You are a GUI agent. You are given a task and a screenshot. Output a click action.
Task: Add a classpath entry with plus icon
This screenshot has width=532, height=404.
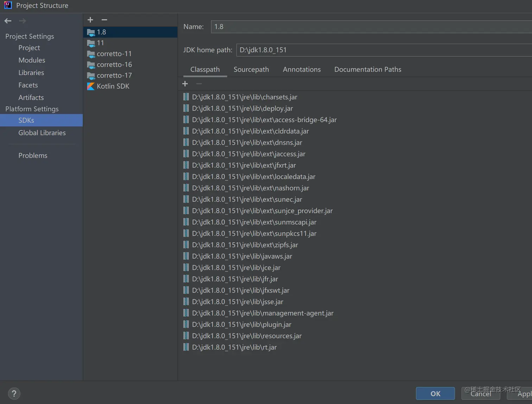(x=185, y=83)
